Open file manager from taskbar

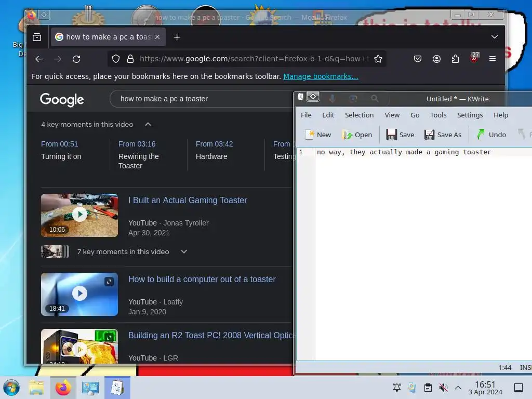point(36,388)
